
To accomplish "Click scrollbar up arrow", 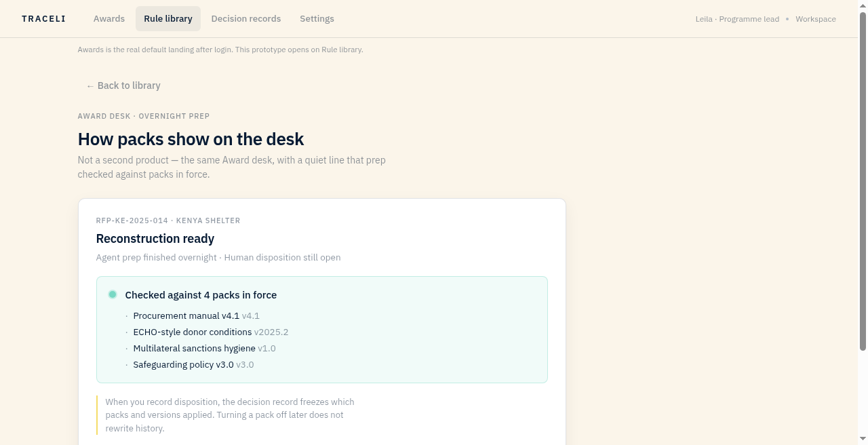I will click(863, 5).
